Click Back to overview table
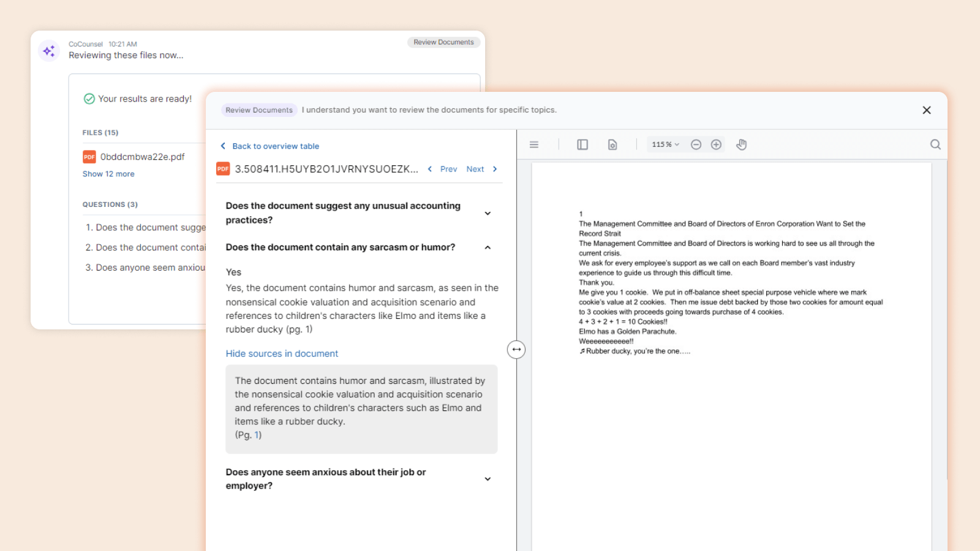Screen dimensions: 980x551 pos(269,146)
